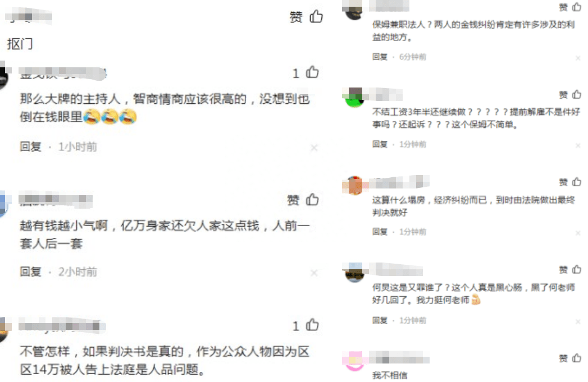Dismiss the '保姆兼职法人' comment with X
The image size is (588, 382).
click(x=578, y=58)
